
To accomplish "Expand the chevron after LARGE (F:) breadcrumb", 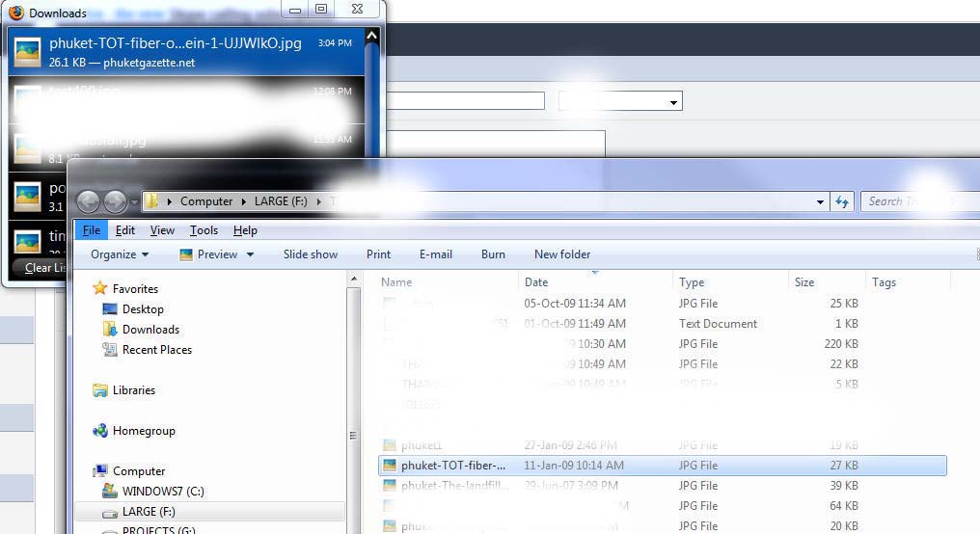I will 318,201.
